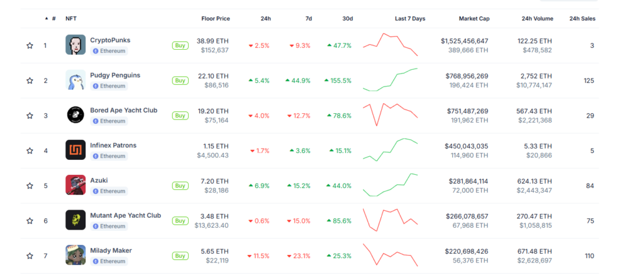Click Buy for Mutant Ape Yacht Club

tap(180, 221)
